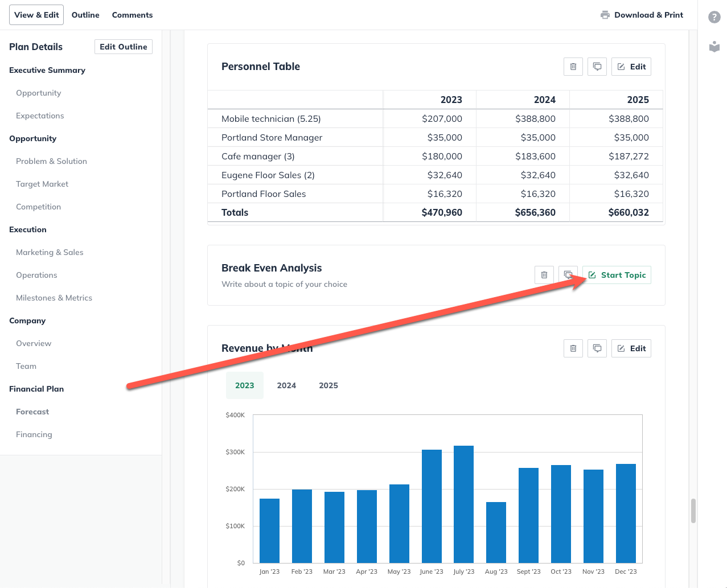The image size is (727, 588).
Task: Open Download & Print
Action: [642, 15]
